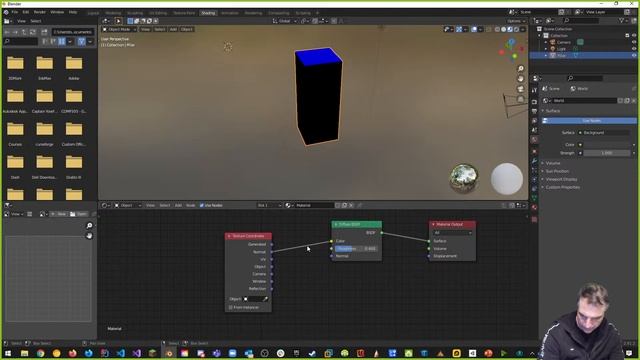
Task: Hide the Collection using its eye icon
Action: [x=634, y=36]
